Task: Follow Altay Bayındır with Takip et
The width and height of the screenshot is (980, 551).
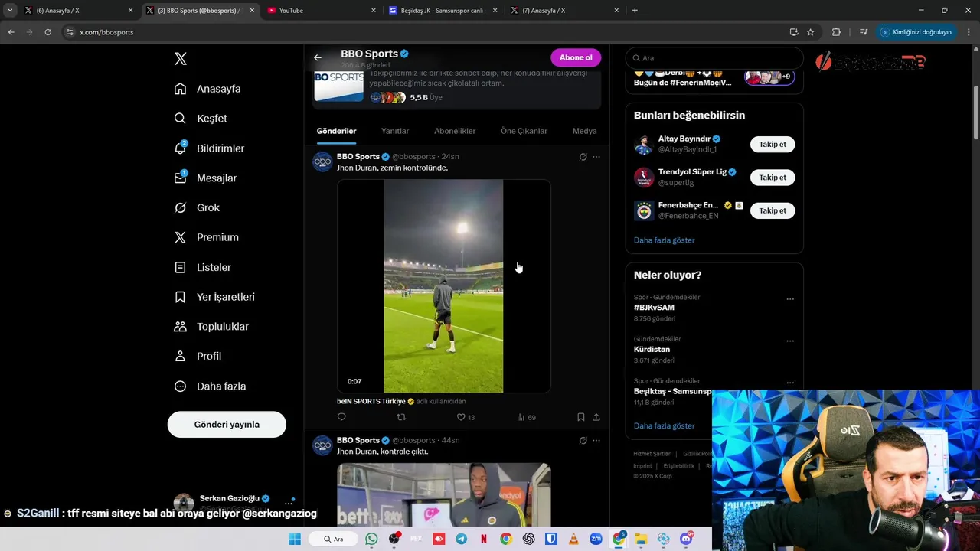Action: [x=773, y=144]
